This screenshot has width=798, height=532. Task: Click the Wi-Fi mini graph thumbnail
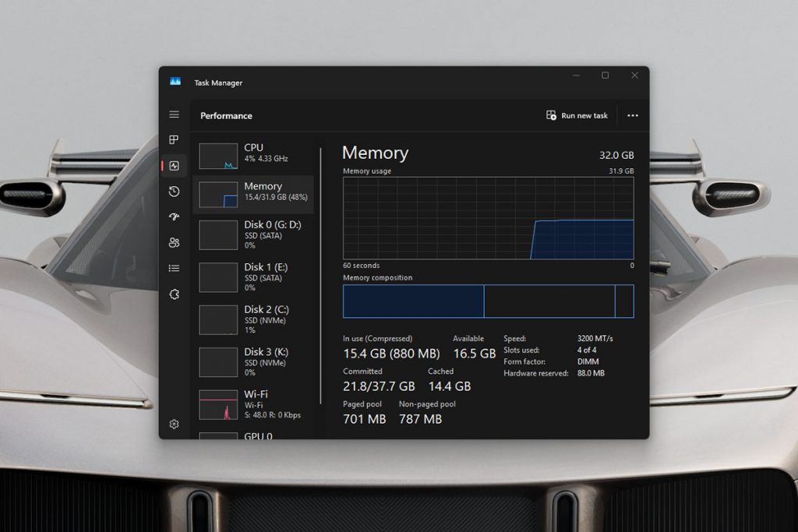[218, 404]
